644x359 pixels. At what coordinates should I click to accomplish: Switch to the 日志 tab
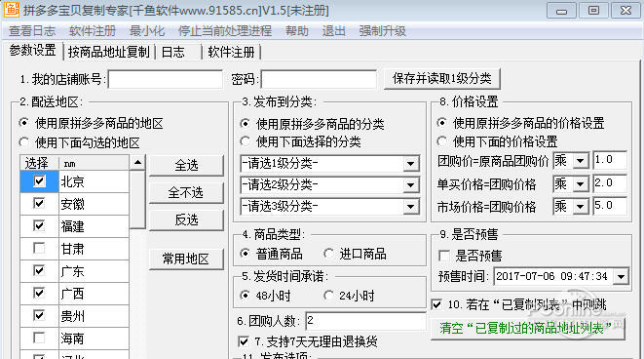[x=173, y=53]
